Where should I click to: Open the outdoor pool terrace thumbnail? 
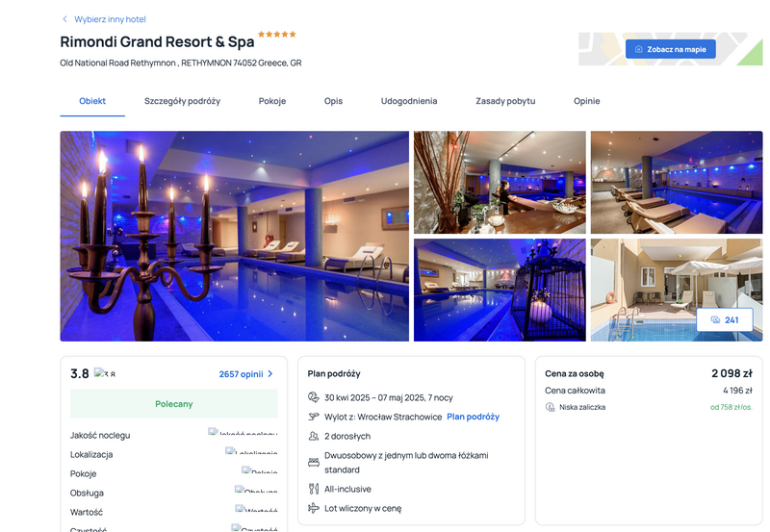click(677, 290)
